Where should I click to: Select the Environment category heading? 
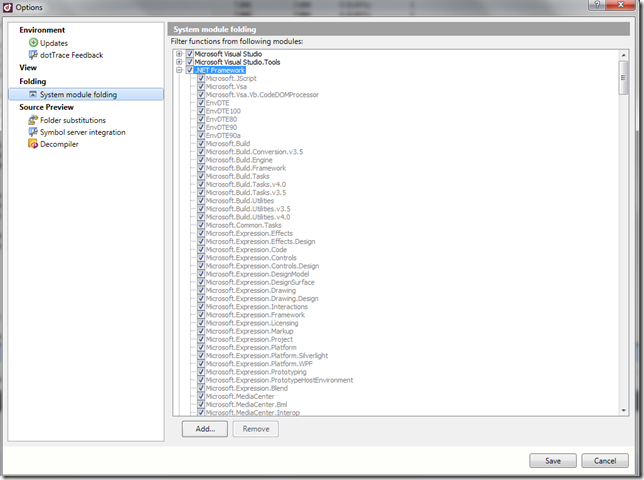[x=42, y=30]
